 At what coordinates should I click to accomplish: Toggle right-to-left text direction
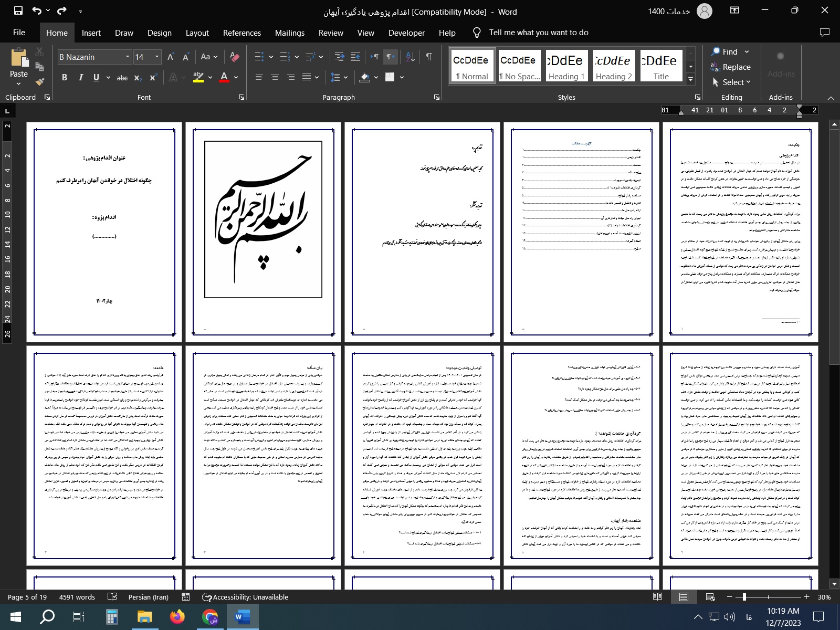[390, 57]
